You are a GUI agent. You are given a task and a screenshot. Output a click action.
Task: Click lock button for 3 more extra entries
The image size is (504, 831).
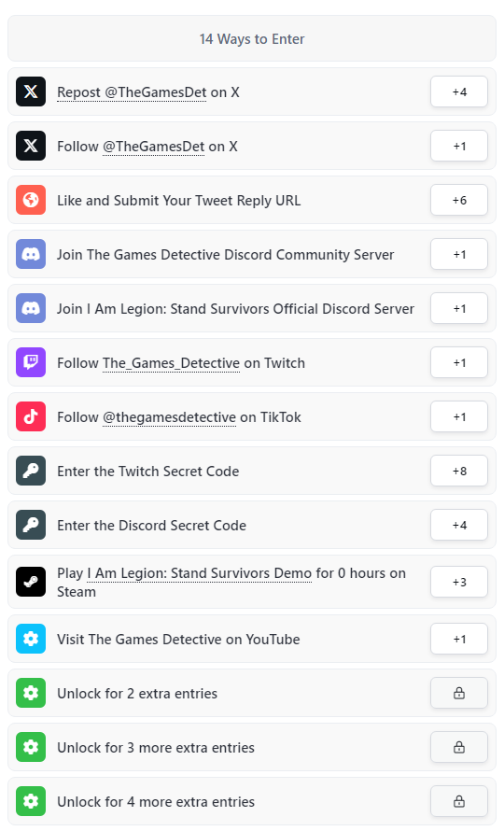tap(459, 747)
